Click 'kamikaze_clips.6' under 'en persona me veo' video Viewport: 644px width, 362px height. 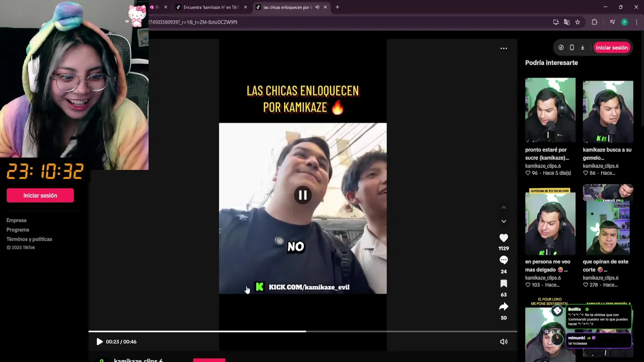click(x=543, y=278)
